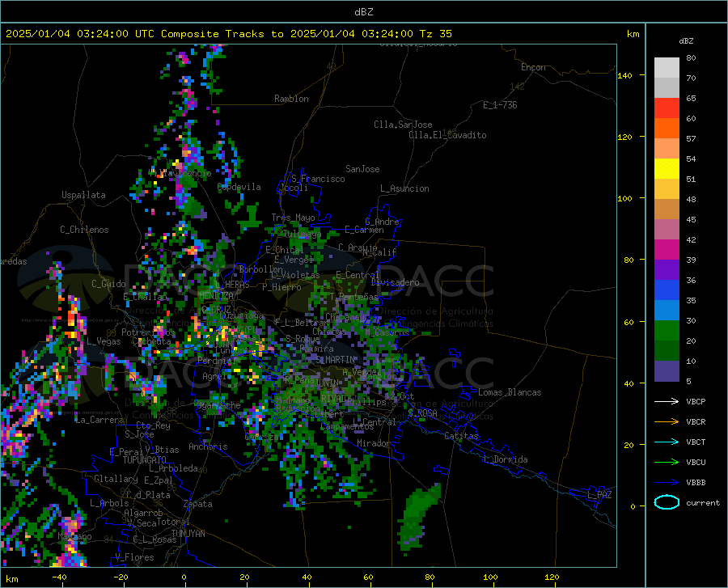This screenshot has height=588, width=728.
Task: Click the white VBCP arrow legend icon
Action: point(667,401)
